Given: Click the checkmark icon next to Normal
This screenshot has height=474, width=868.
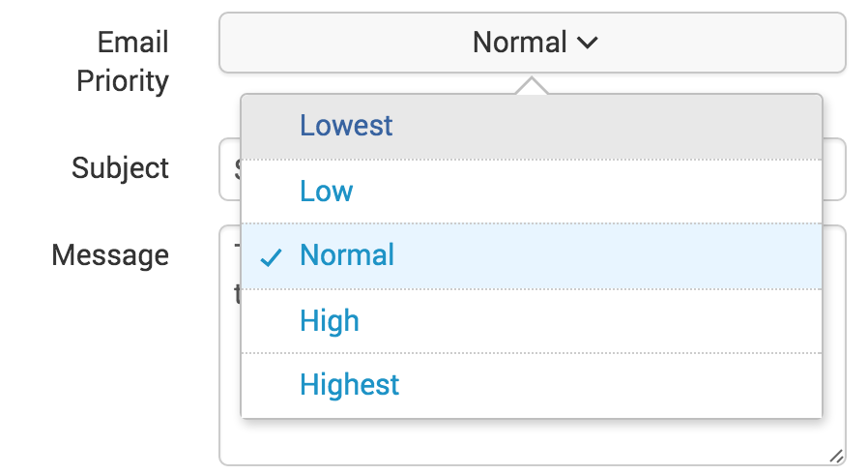Looking at the screenshot, I should 272,257.
